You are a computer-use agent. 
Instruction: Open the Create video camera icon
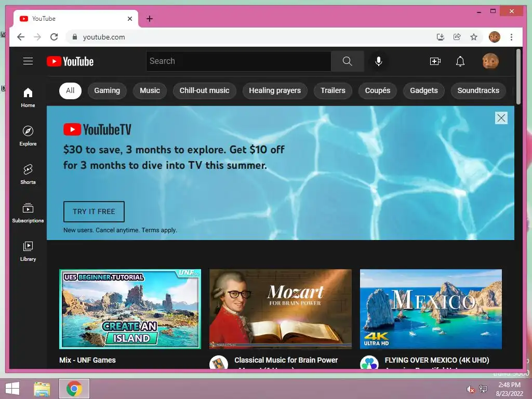435,61
